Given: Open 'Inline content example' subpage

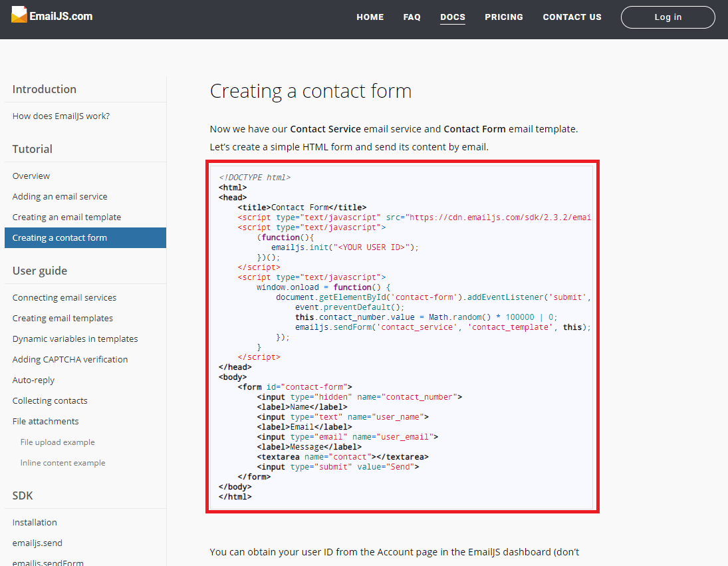Looking at the screenshot, I should click(x=62, y=463).
